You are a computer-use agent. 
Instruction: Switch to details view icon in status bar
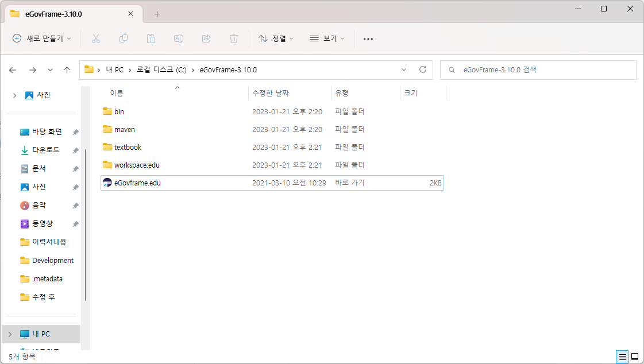pos(623,357)
